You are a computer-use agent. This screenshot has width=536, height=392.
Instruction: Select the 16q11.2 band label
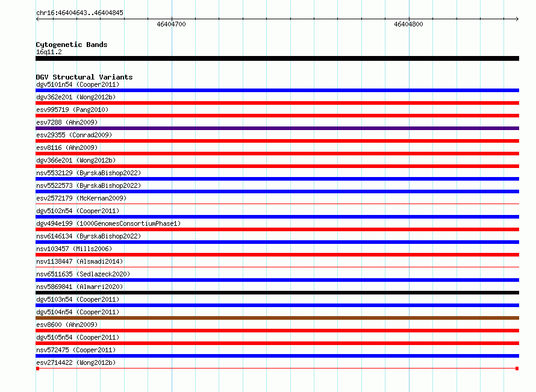(49, 52)
